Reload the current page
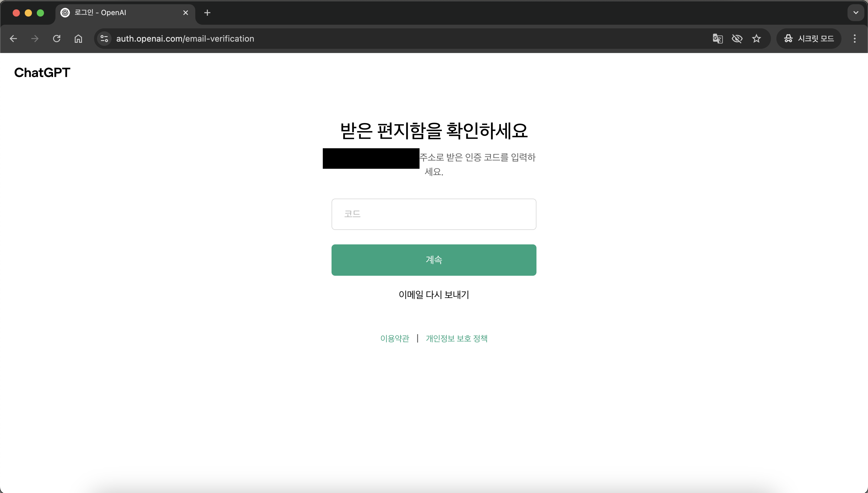868x493 pixels. [x=57, y=39]
